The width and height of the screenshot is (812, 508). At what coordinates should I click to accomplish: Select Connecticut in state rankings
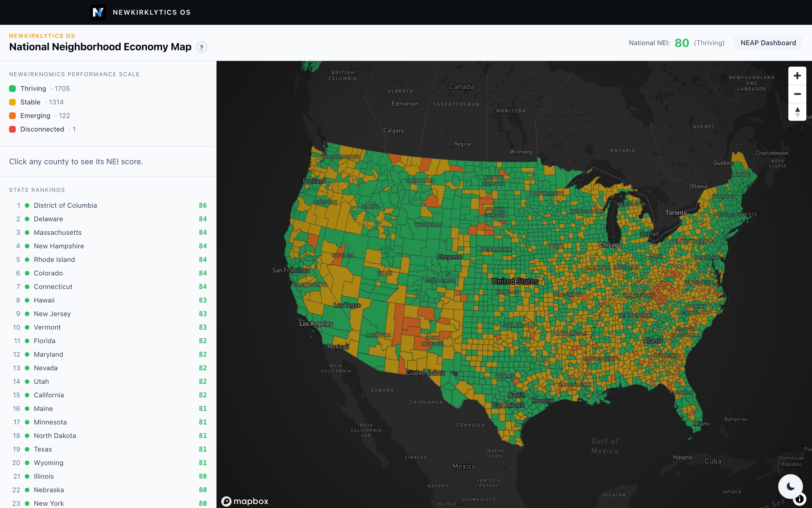[108, 286]
